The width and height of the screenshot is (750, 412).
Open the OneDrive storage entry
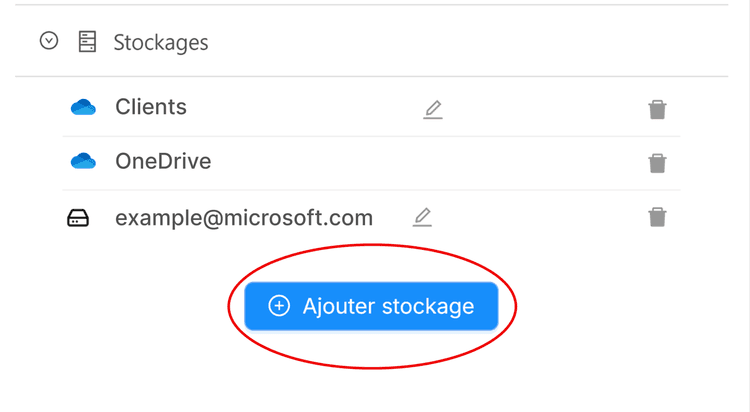point(163,161)
